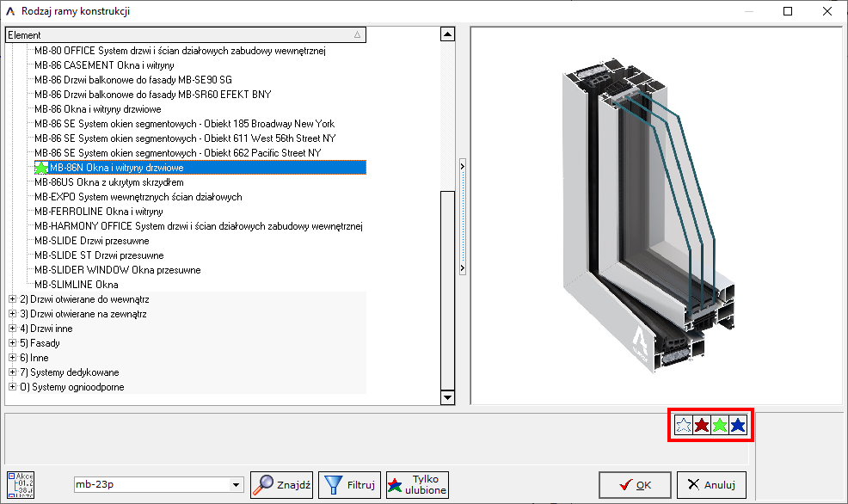Expand '7) Systemy dedykowane' category
Viewport: 848px width, 504px height.
(12, 372)
